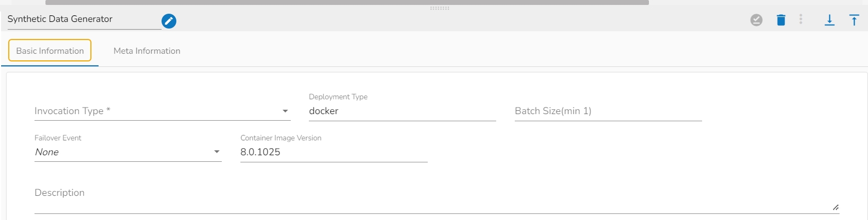Click the Description resize corner handle
The width and height of the screenshot is (868, 220).
coord(836,207)
